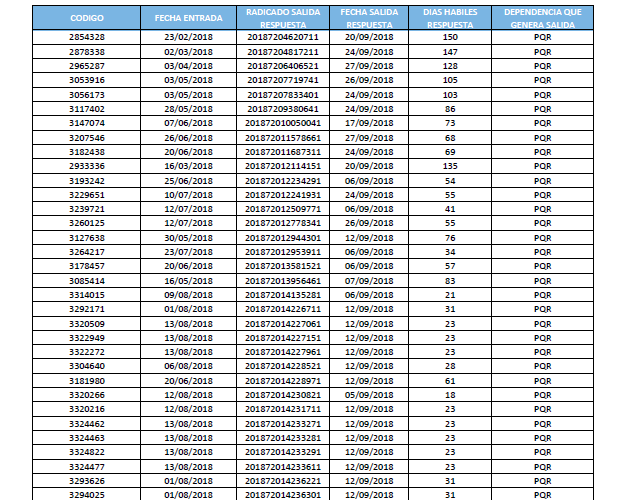Click entry date 26/06/2018
Screen dimensions: 629x500
pyautogui.click(x=189, y=138)
